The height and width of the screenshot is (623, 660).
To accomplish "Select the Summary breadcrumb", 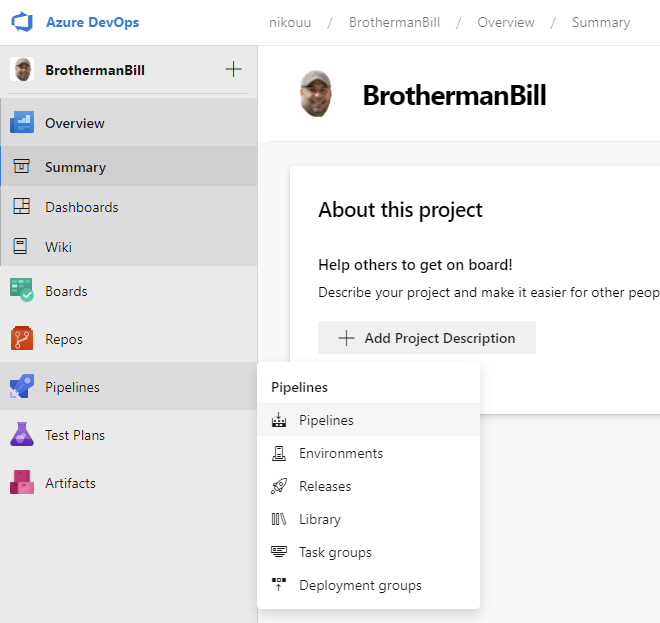I will [601, 22].
